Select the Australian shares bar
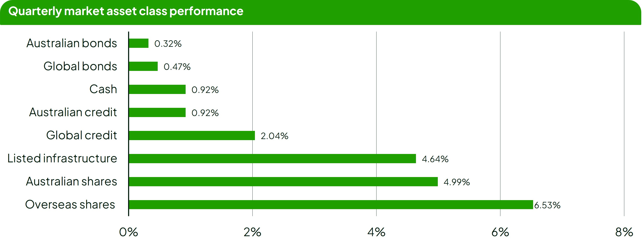This screenshot has width=644, height=245. [283, 182]
